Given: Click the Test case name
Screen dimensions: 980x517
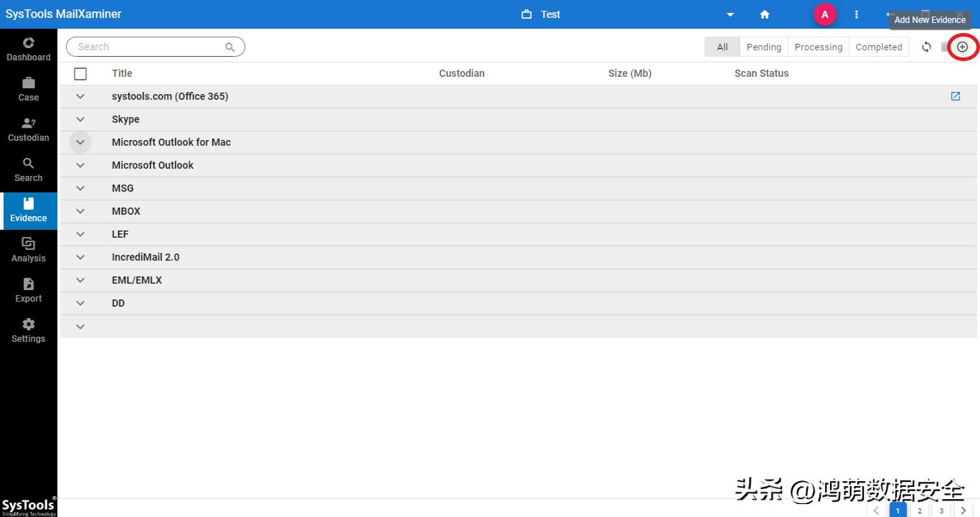Looking at the screenshot, I should [550, 14].
